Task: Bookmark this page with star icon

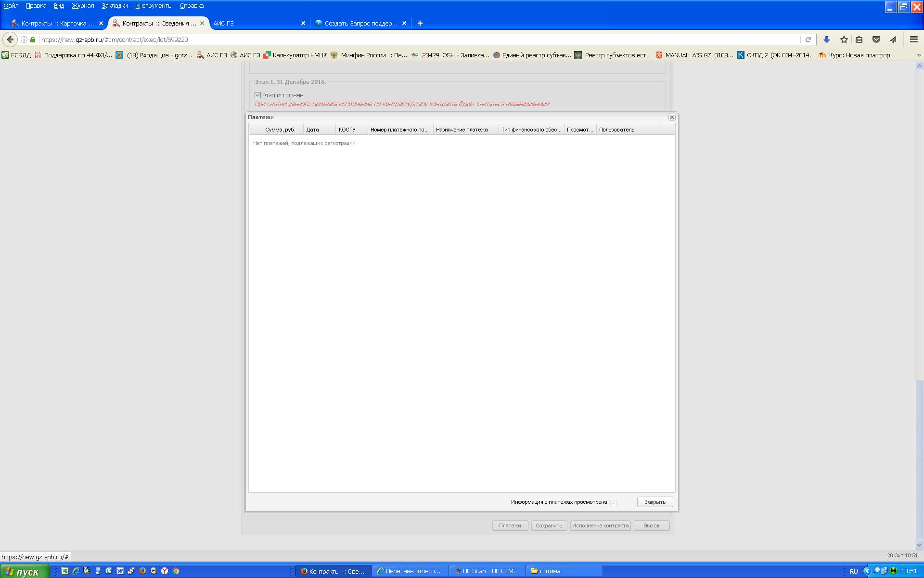Action: point(844,39)
